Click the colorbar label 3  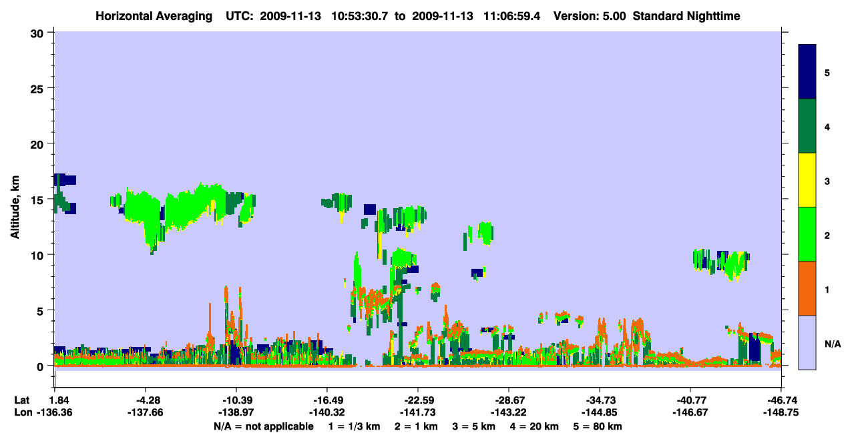tap(827, 181)
